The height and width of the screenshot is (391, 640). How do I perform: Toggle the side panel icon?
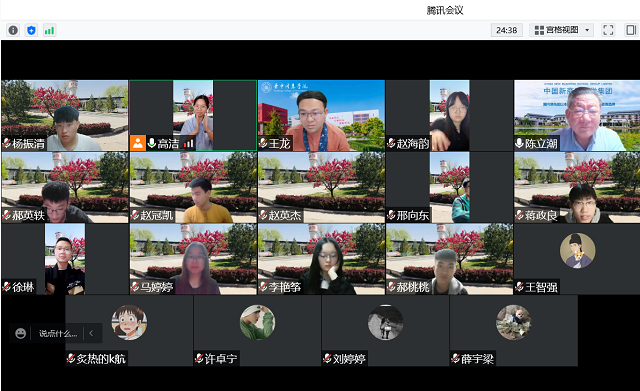(x=631, y=30)
